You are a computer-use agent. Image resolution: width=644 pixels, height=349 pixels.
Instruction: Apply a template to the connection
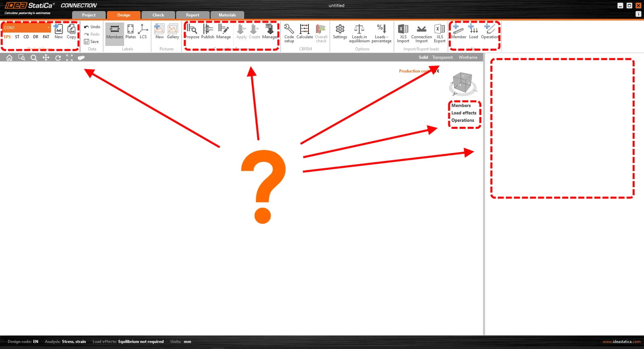point(242,31)
